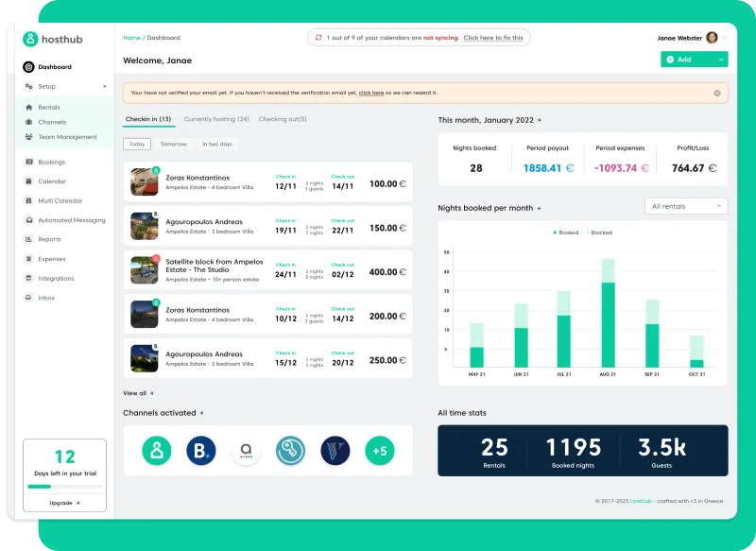Open Agouropoulos Andreas 19/11 booking thumbnail
756x551 pixels.
145,226
